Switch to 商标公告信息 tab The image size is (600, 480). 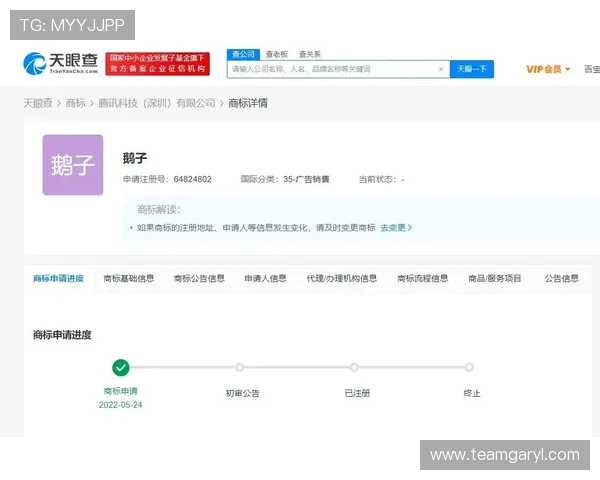[199, 279]
